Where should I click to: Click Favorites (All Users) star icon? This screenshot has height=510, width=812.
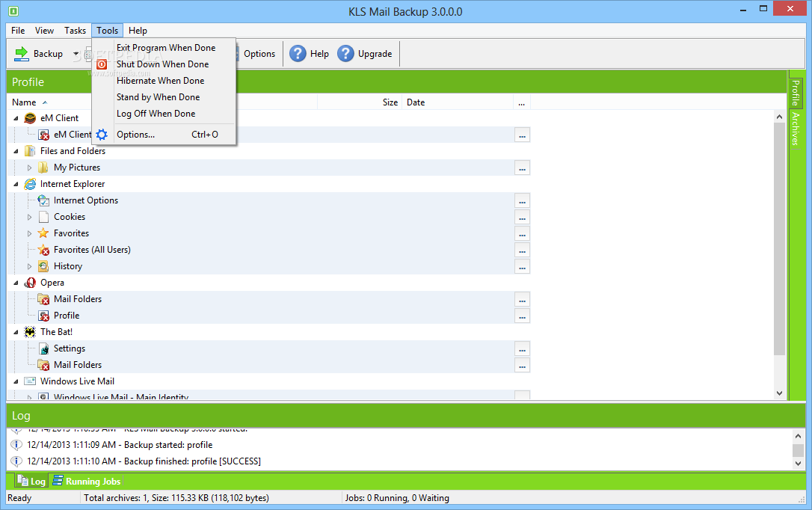click(x=44, y=250)
